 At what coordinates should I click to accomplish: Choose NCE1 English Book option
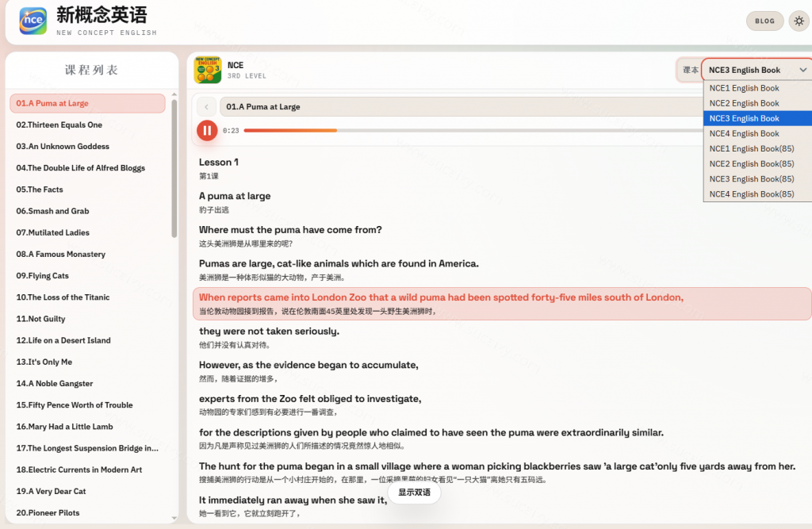click(757, 88)
